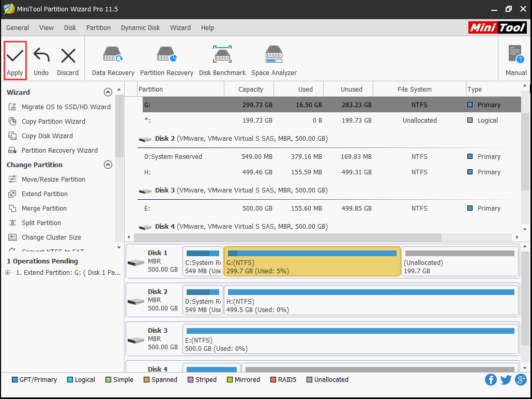Open MiniTool Google Plus icon
Viewport: 532px width, 399px height.
point(521,380)
